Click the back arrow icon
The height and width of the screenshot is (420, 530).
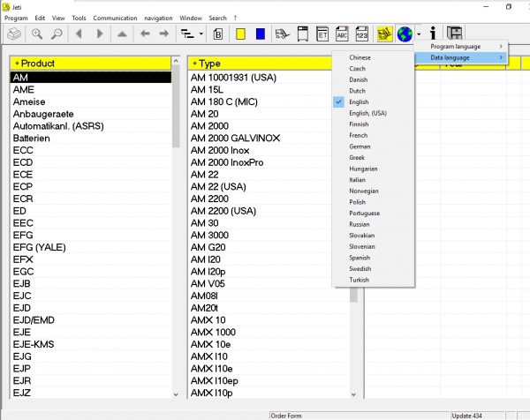click(x=145, y=34)
